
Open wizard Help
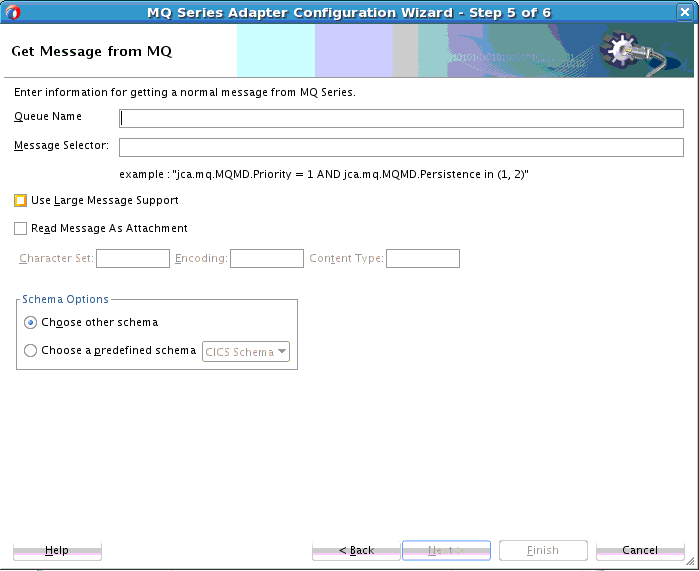pyautogui.click(x=57, y=550)
